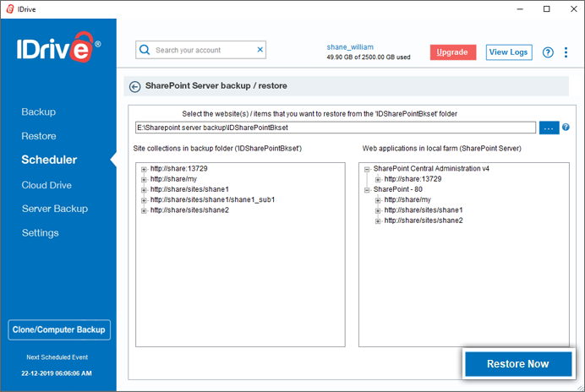Screen dimensions: 585x392
Task: Expand http://share/my in local farm tree
Action: click(x=378, y=201)
